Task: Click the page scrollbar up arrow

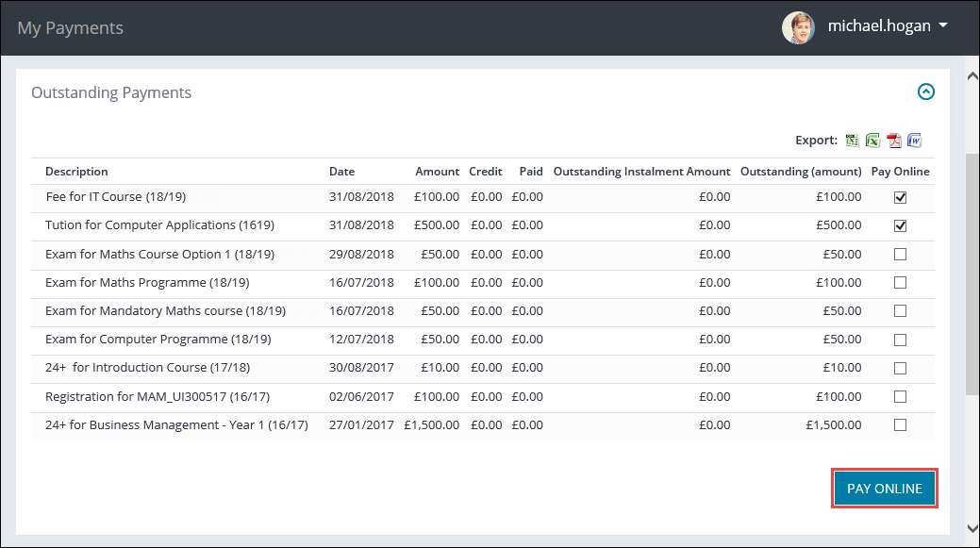Action: coord(972,76)
